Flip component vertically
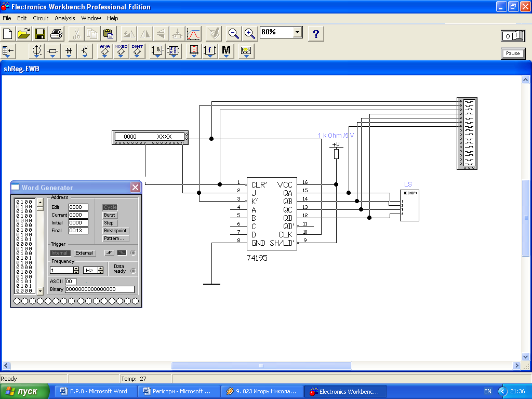 tap(161, 34)
